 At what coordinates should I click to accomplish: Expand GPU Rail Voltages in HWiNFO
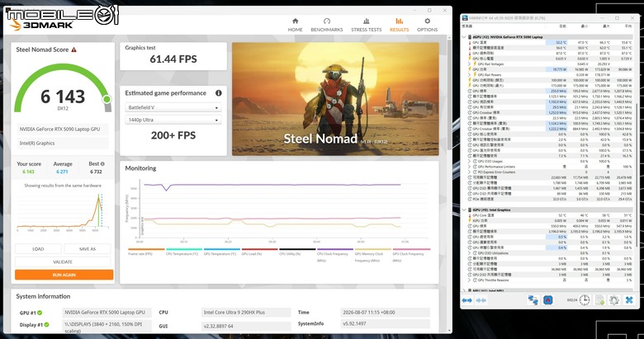470,64
